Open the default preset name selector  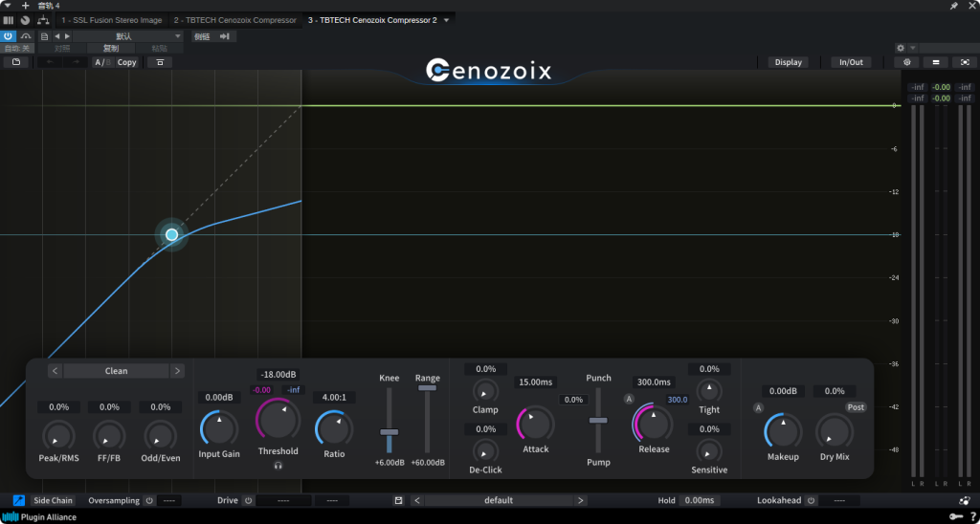498,500
